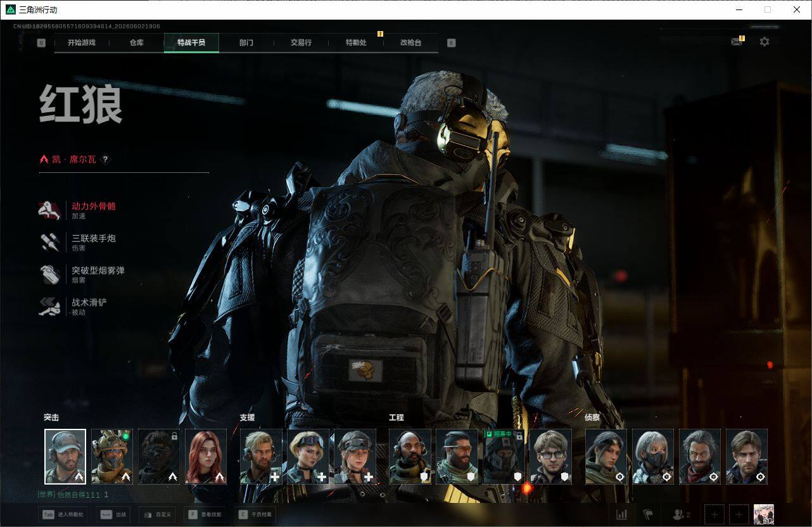Select the 战术滑铲 passive skill icon
812x527 pixels.
[x=49, y=307]
